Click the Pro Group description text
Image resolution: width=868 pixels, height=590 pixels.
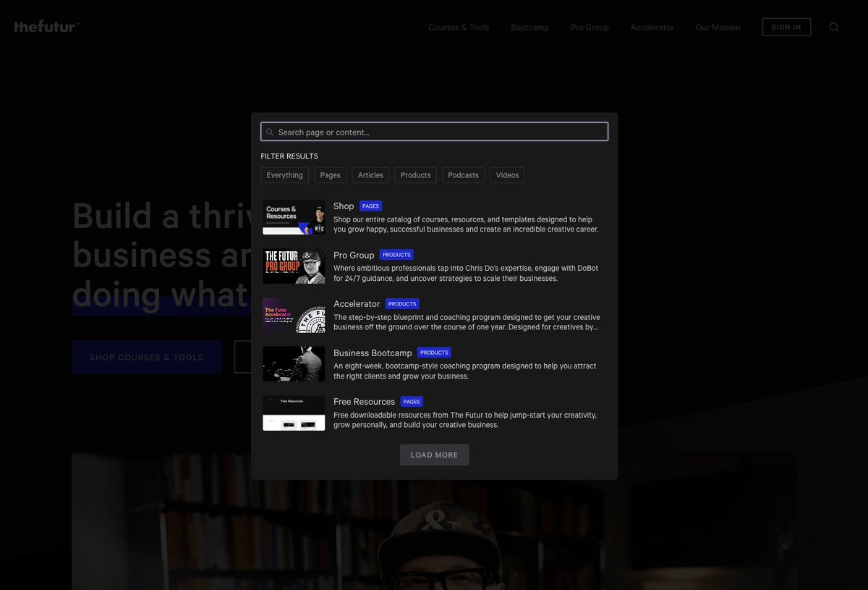[x=466, y=273]
